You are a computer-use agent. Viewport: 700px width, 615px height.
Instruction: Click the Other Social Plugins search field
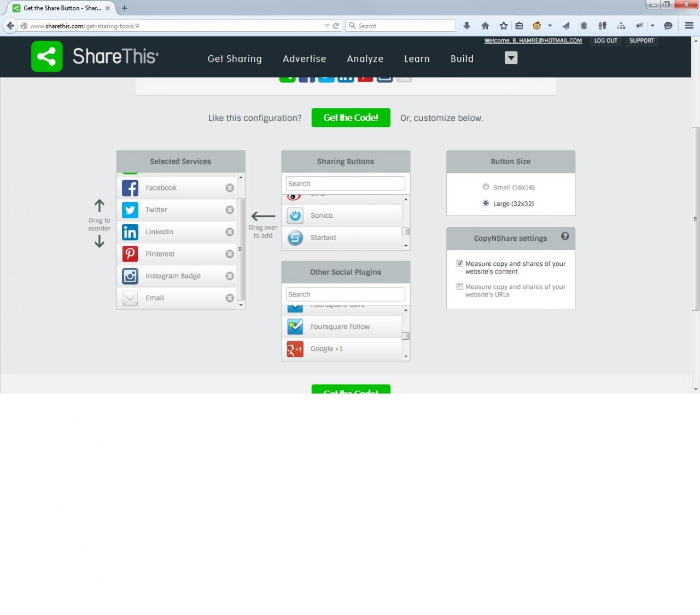(346, 294)
